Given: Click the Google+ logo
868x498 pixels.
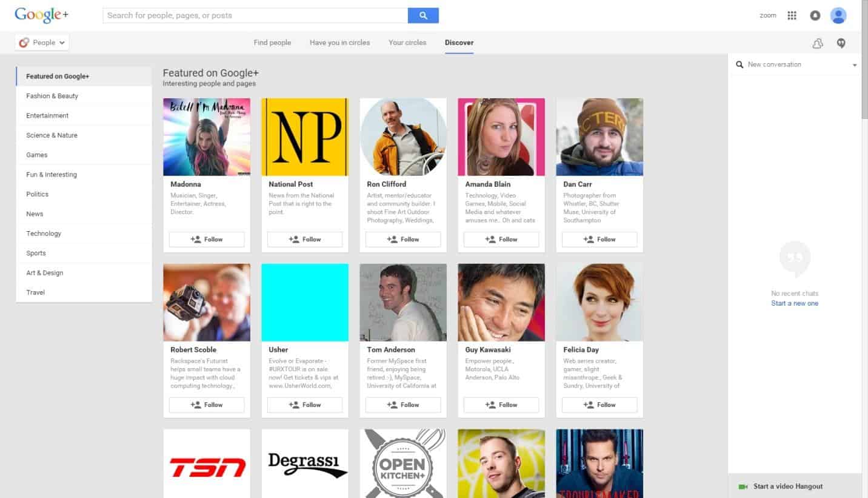Looking at the screenshot, I should (41, 15).
